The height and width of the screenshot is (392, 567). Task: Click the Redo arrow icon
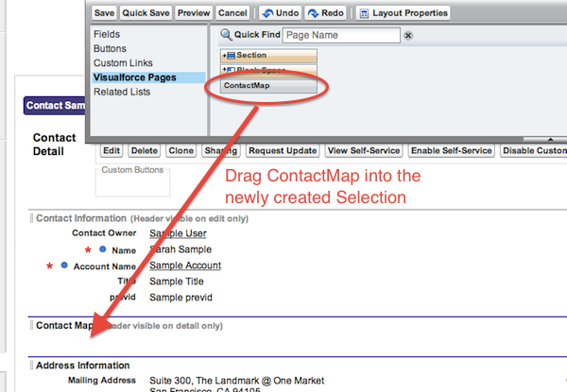point(313,13)
